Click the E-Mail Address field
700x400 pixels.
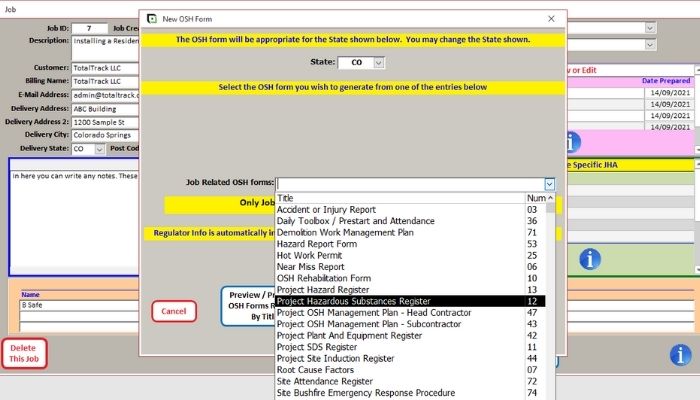105,95
